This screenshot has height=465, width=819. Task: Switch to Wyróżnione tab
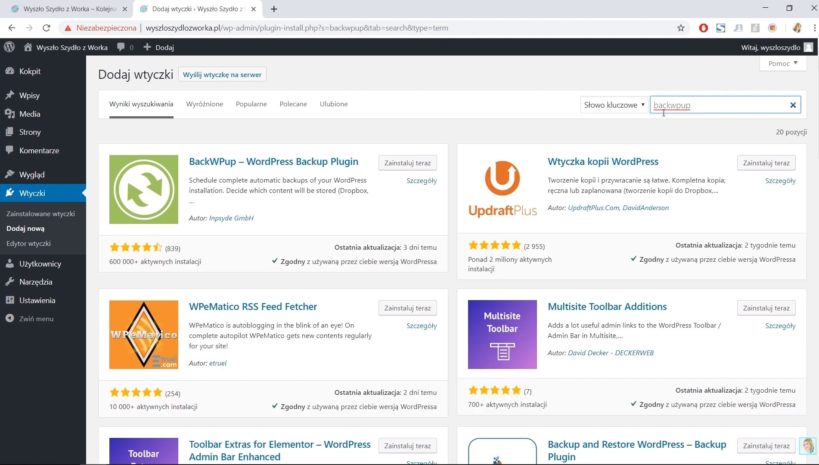pos(204,104)
